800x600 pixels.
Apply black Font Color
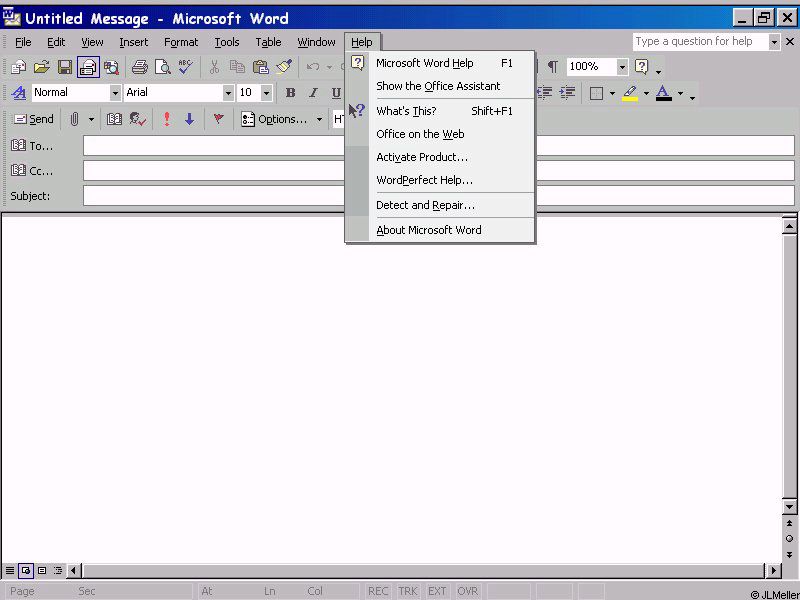tap(663, 93)
